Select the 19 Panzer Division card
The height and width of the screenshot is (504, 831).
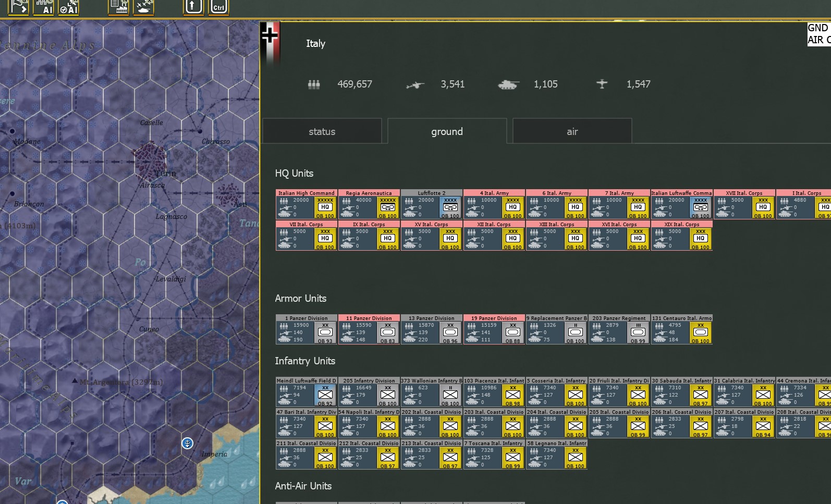pos(494,329)
